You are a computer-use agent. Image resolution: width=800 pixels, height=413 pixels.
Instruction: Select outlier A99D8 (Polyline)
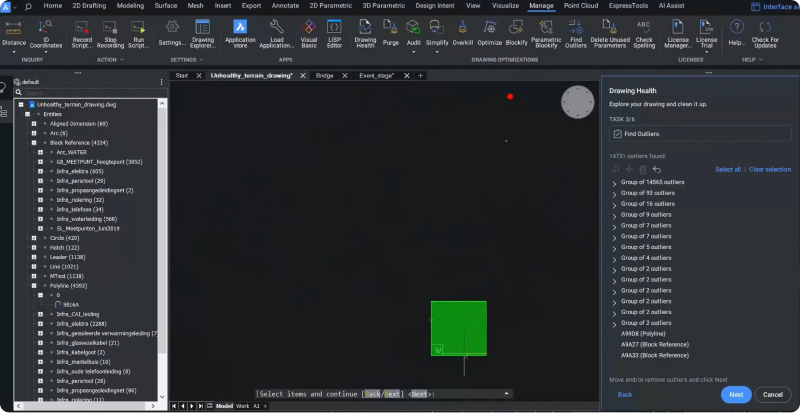point(643,334)
